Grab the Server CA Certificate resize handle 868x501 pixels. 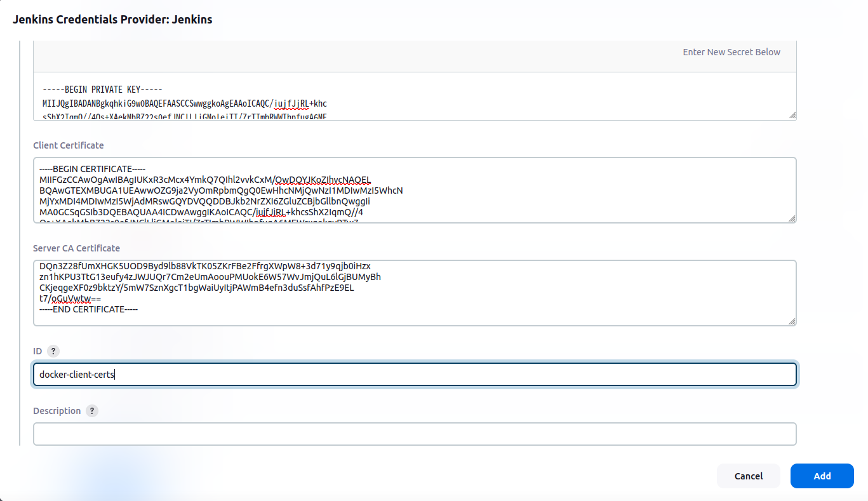click(791, 321)
